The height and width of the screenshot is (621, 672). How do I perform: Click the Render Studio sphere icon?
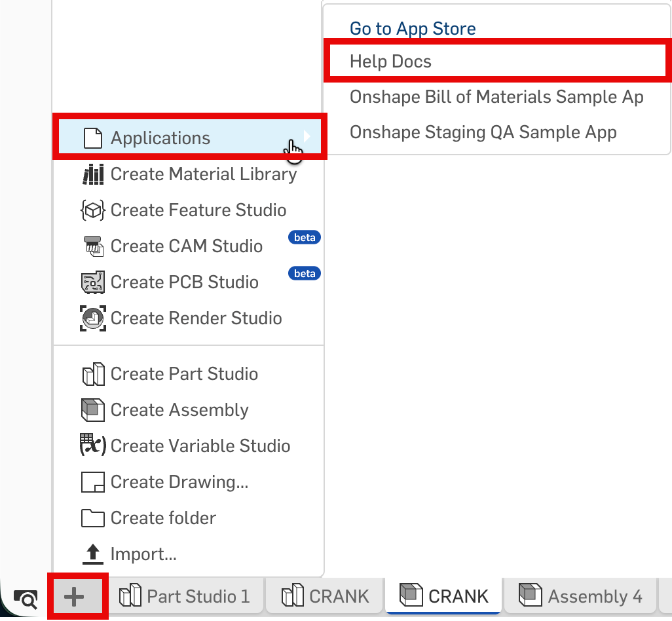click(93, 318)
